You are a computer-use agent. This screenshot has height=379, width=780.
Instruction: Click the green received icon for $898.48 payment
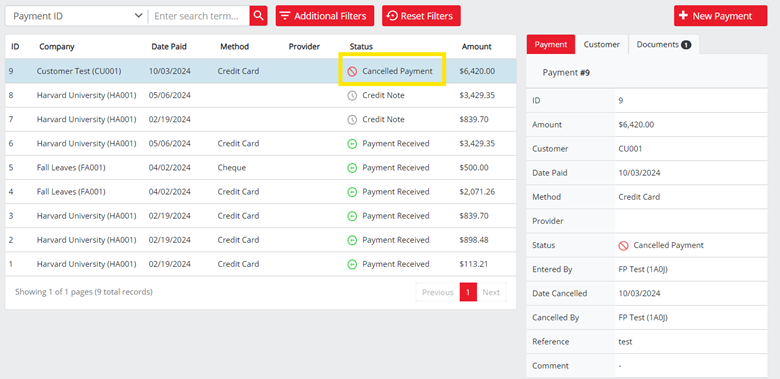click(x=352, y=240)
